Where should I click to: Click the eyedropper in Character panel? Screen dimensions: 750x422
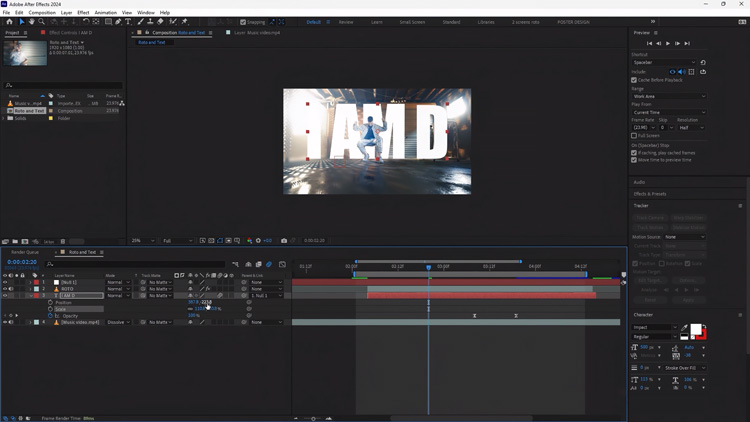[684, 328]
